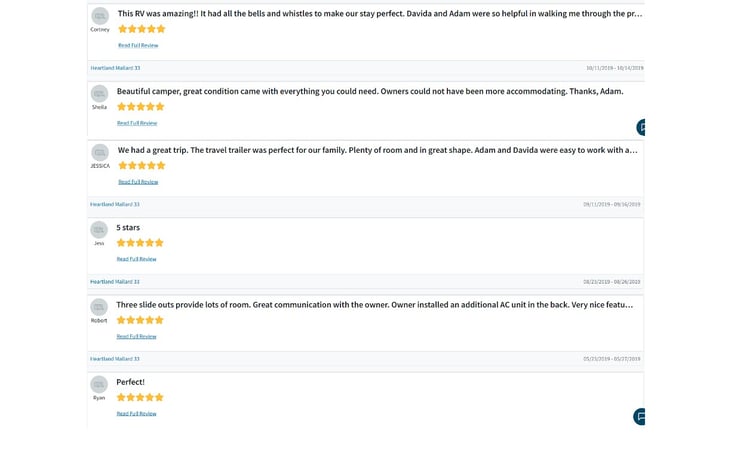This screenshot has height=469, width=731.
Task: Open Heartland Mallard 33 link under Robert's review
Action: pyautogui.click(x=115, y=358)
